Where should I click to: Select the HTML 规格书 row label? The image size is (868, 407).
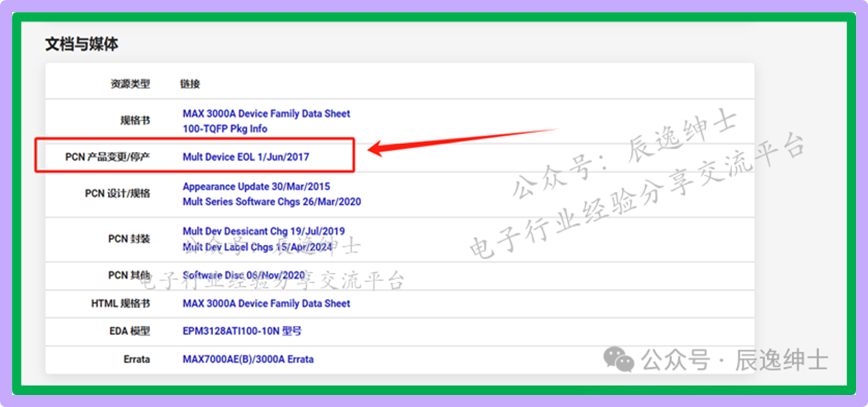coord(121,303)
